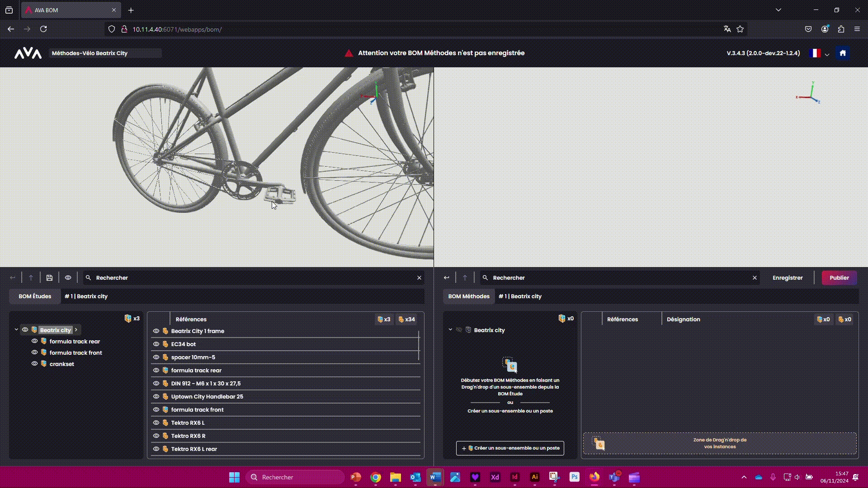Viewport: 868px width, 488px height.
Task: Hide the crankset sub-assembly
Action: click(34, 364)
